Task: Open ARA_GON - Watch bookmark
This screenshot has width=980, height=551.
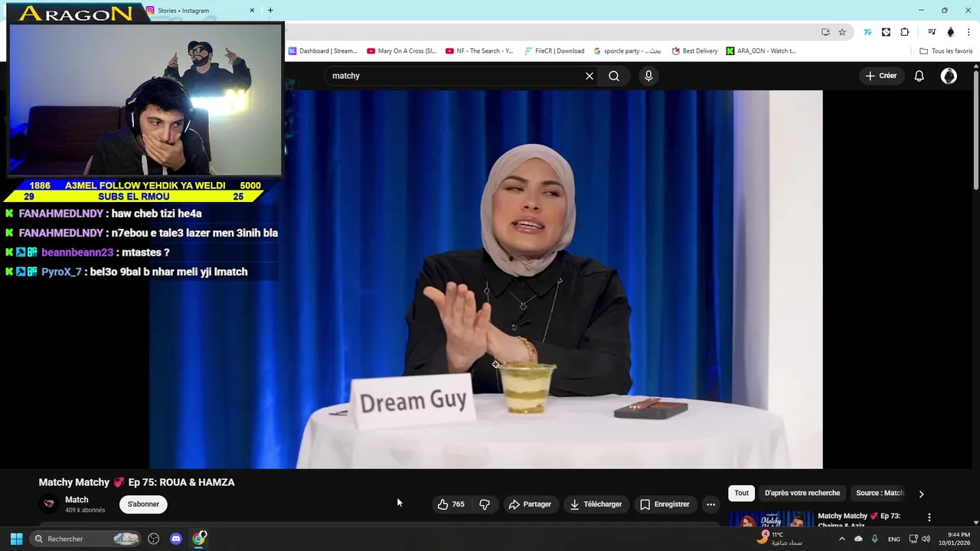Action: pyautogui.click(x=761, y=51)
